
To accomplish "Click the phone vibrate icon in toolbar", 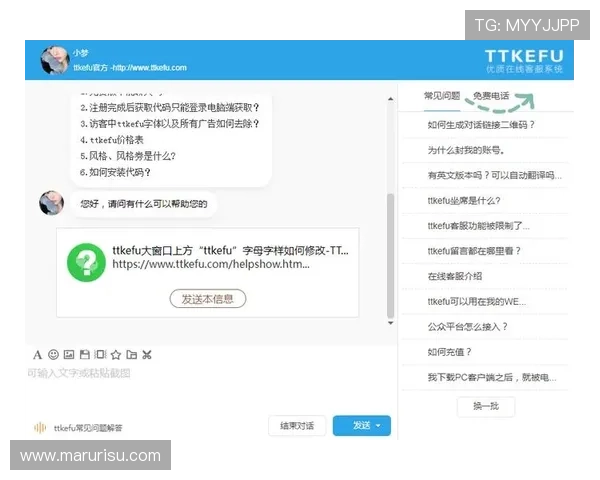I will point(100,355).
